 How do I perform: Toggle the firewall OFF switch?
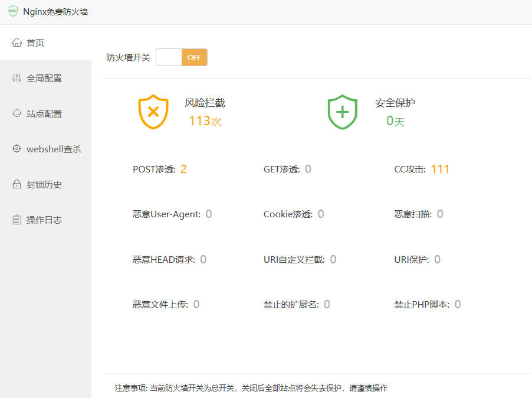(x=182, y=57)
